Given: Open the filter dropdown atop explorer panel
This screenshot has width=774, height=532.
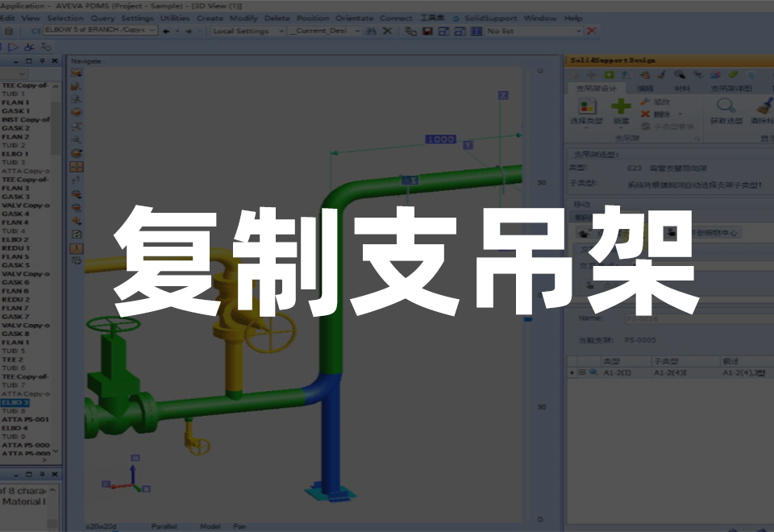Looking at the screenshot, I should click(x=23, y=74).
